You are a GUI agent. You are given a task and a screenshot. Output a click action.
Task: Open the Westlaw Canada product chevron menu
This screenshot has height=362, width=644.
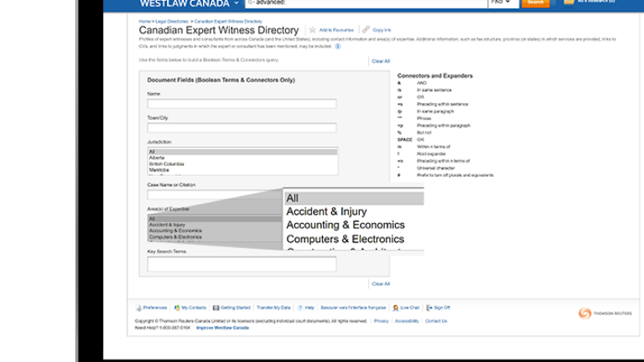click(x=236, y=3)
